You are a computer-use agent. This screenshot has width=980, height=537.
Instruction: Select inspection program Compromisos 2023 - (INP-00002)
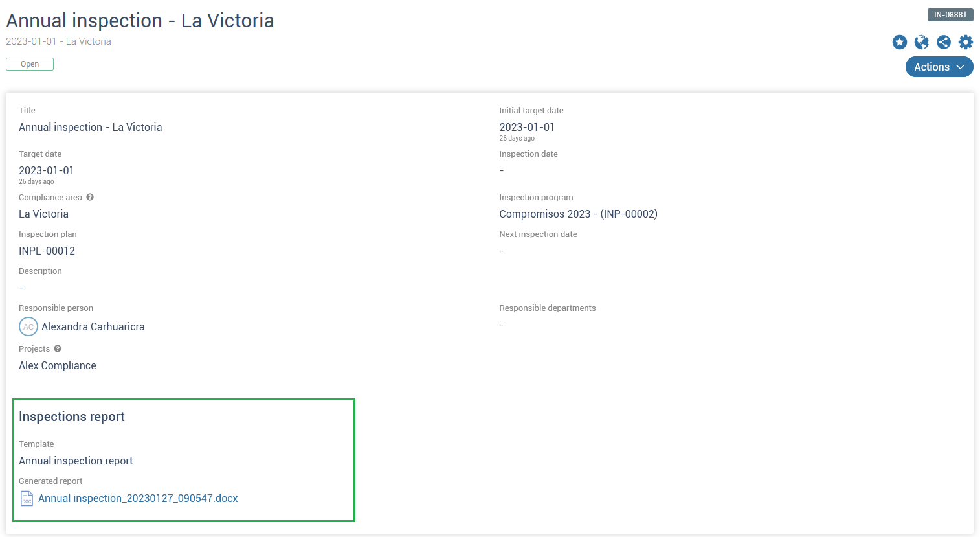click(578, 214)
